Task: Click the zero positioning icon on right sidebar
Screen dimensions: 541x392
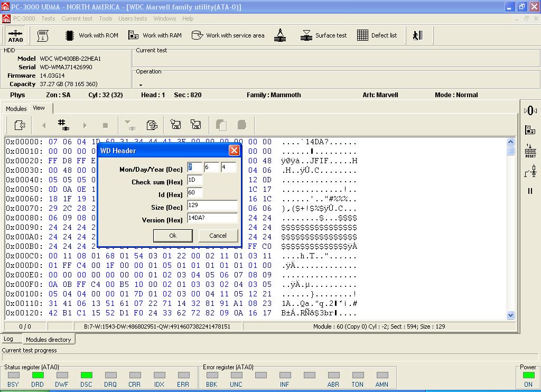Action: 530,111
